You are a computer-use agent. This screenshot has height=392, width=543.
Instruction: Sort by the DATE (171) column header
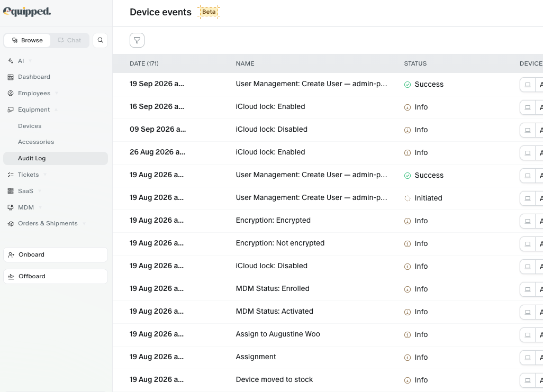pyautogui.click(x=144, y=63)
